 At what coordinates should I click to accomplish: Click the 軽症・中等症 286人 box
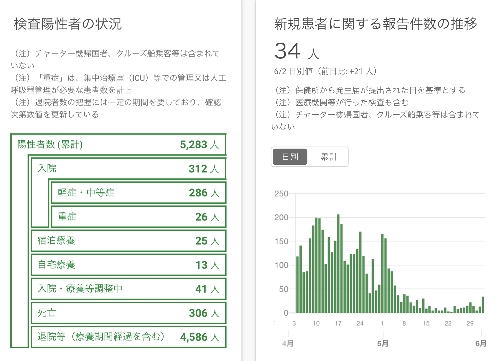pyautogui.click(x=138, y=193)
